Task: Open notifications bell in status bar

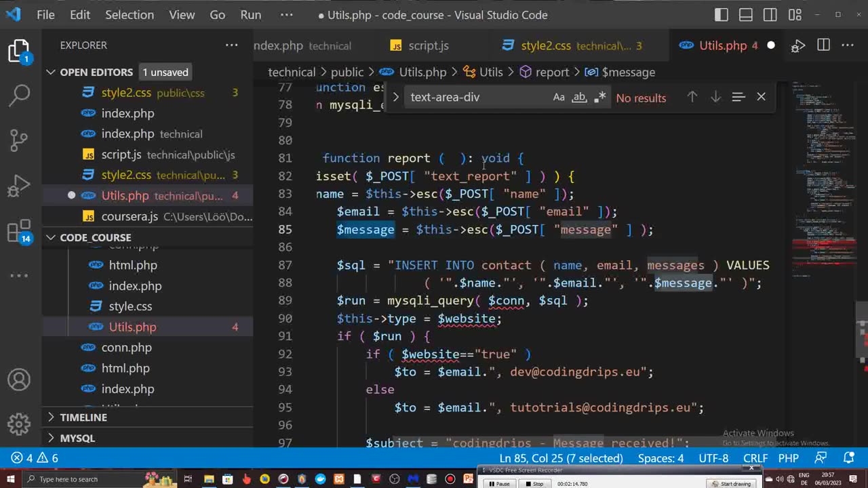Action: 848,458
